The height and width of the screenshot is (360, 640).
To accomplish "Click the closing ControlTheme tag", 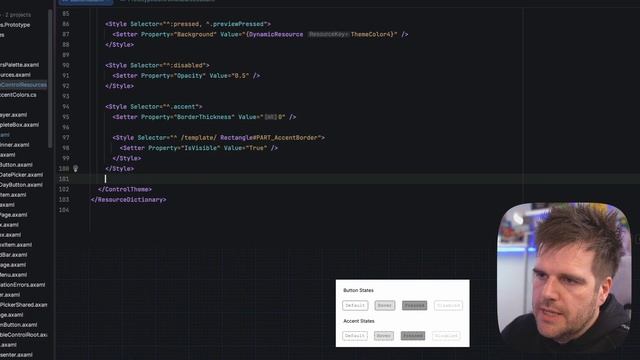I will tap(125, 189).
